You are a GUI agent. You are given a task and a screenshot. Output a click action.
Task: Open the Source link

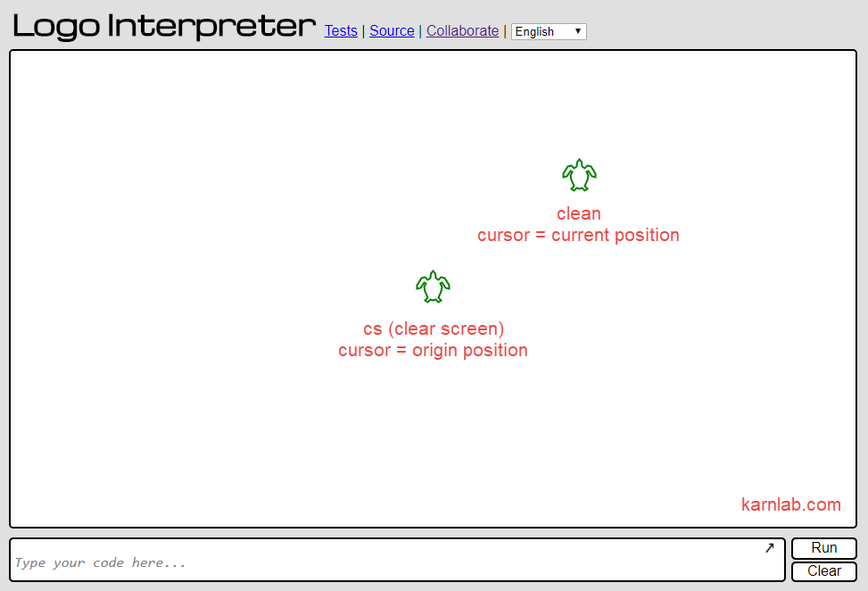[x=392, y=31]
